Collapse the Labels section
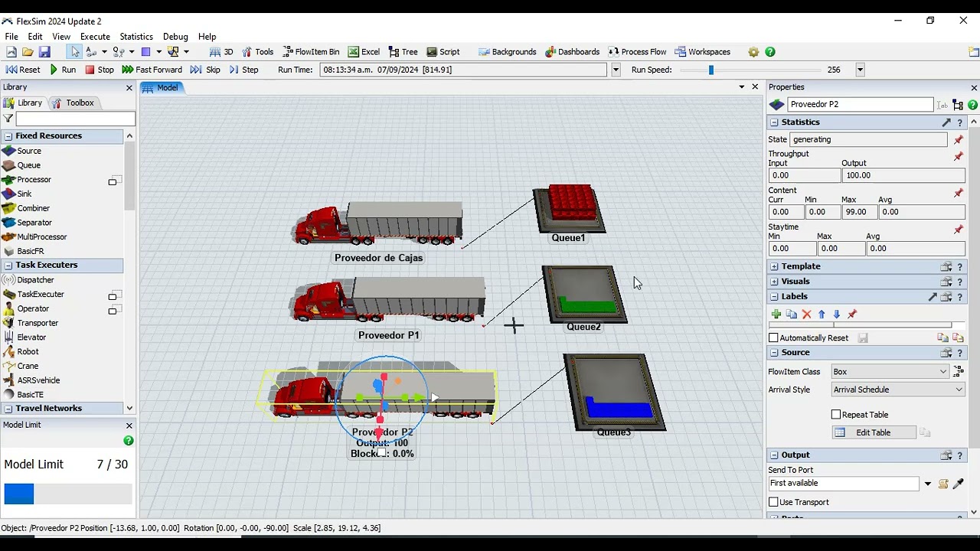Screen dimensions: 980x551 pyautogui.click(x=774, y=296)
